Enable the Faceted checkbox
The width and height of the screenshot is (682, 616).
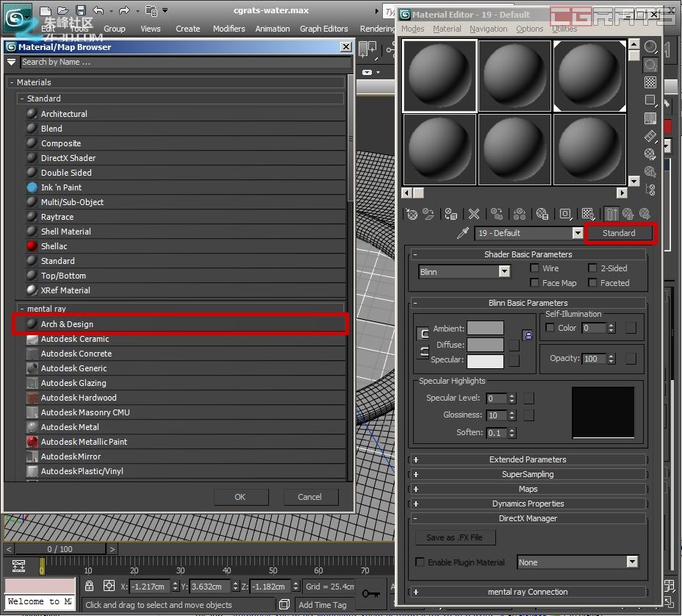point(592,283)
